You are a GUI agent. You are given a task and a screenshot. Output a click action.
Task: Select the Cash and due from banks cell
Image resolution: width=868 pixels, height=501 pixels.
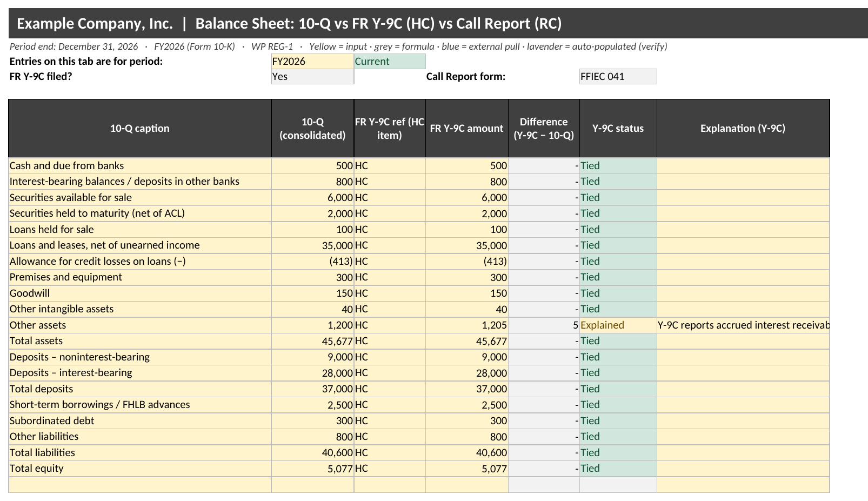(140, 166)
